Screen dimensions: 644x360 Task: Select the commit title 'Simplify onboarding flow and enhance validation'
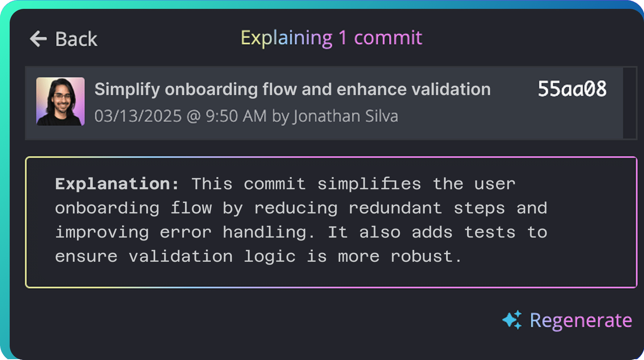[x=293, y=89]
